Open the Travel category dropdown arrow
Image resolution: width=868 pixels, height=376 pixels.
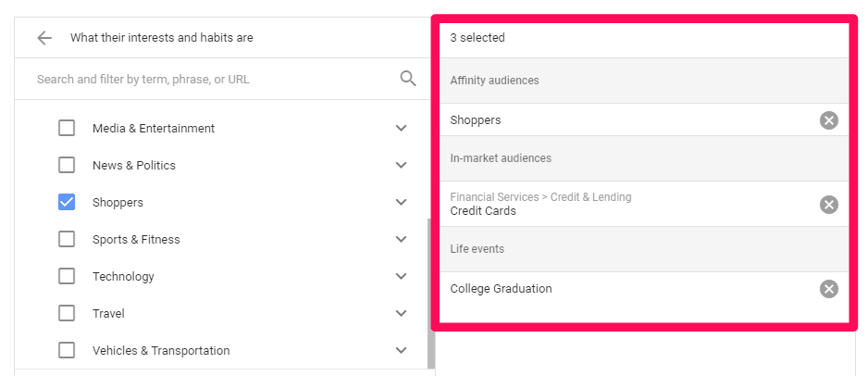pyautogui.click(x=402, y=313)
